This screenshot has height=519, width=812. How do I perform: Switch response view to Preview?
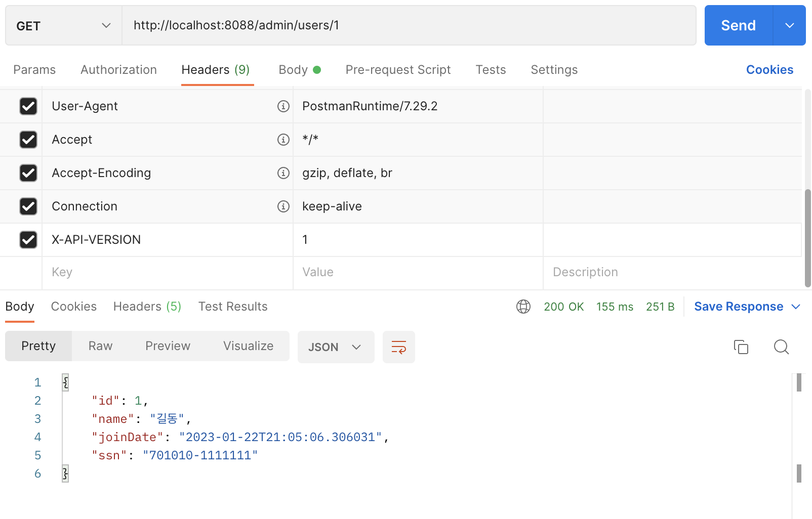click(168, 346)
